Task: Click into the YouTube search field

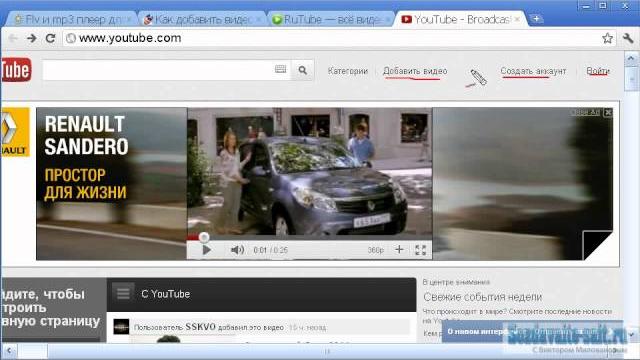Action: point(159,70)
